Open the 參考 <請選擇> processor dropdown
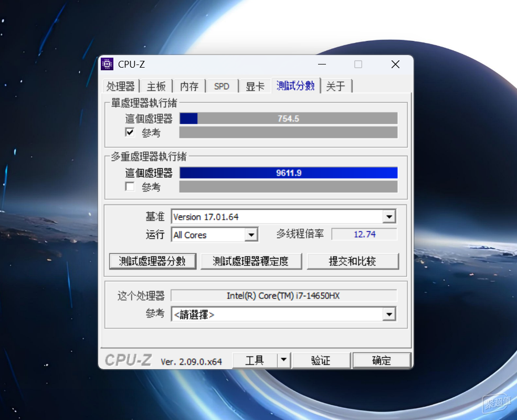 [389, 314]
